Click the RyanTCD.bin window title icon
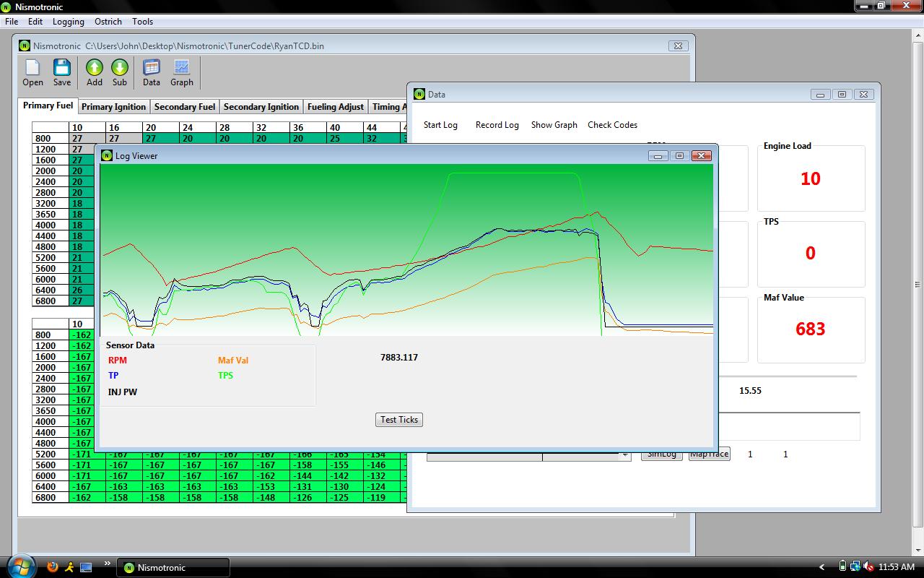Screen dimensions: 924x578 point(25,46)
